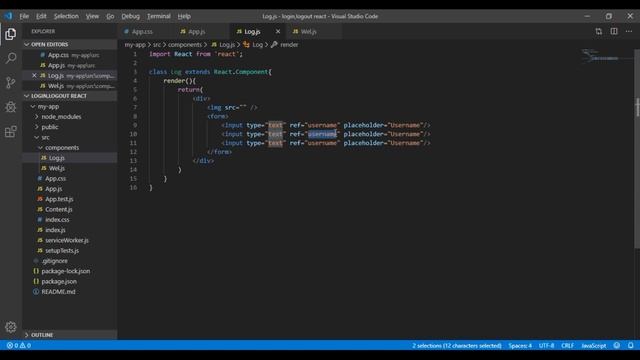Open Content.js in the file tree
The image size is (640, 360).
[69, 209]
